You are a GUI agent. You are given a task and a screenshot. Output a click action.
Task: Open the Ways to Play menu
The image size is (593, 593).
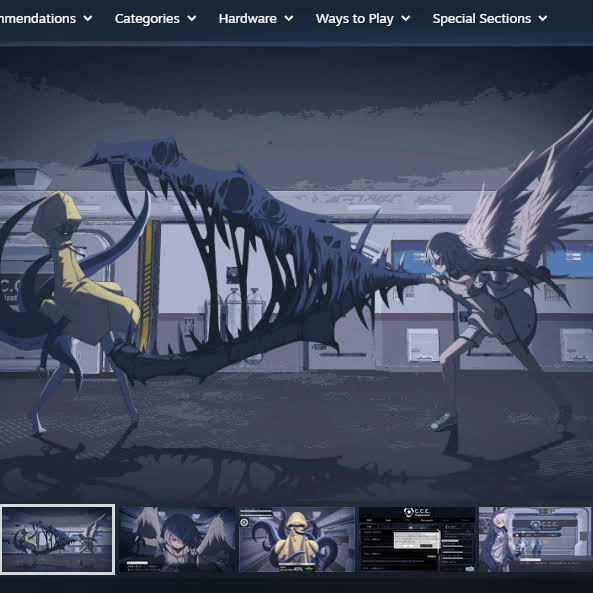click(363, 19)
